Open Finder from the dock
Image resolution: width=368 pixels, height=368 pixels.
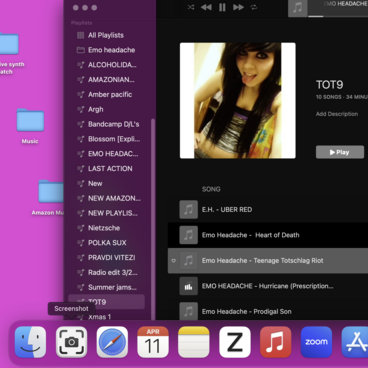30,342
